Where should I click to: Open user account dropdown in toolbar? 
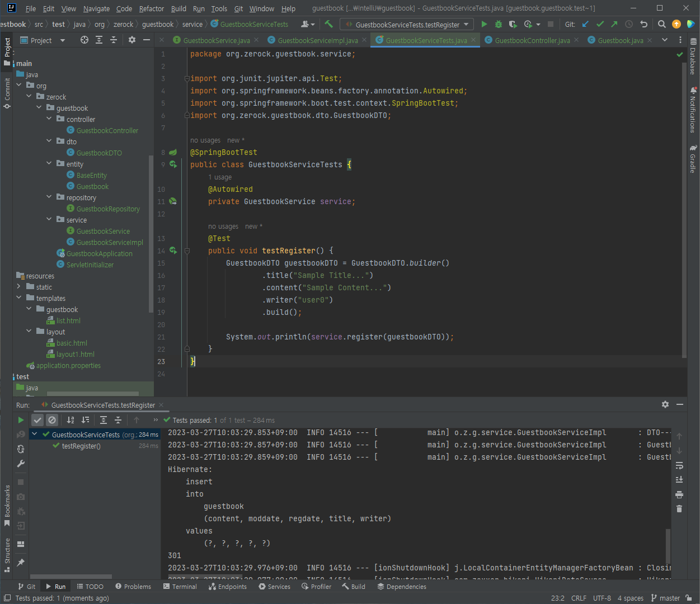pyautogui.click(x=308, y=24)
